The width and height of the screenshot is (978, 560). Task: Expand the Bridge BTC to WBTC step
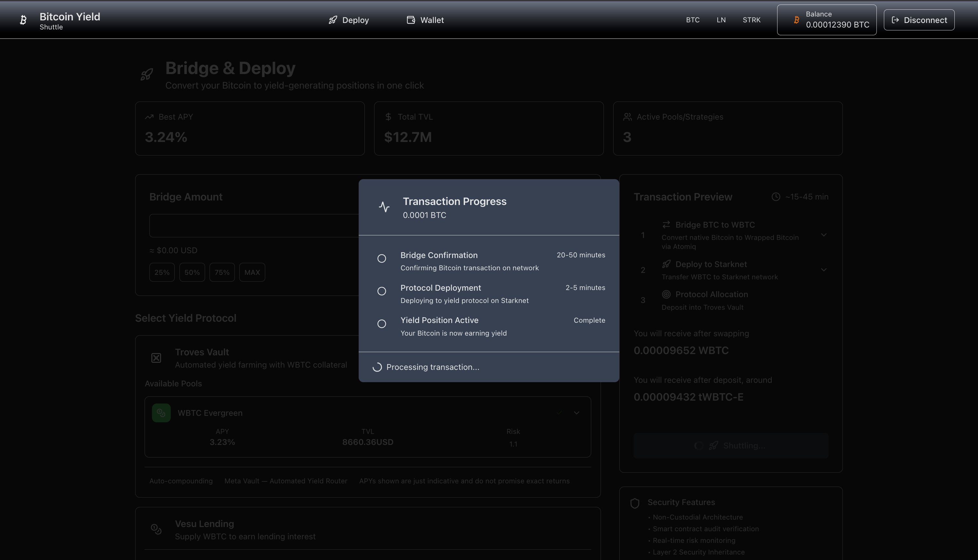coord(824,235)
